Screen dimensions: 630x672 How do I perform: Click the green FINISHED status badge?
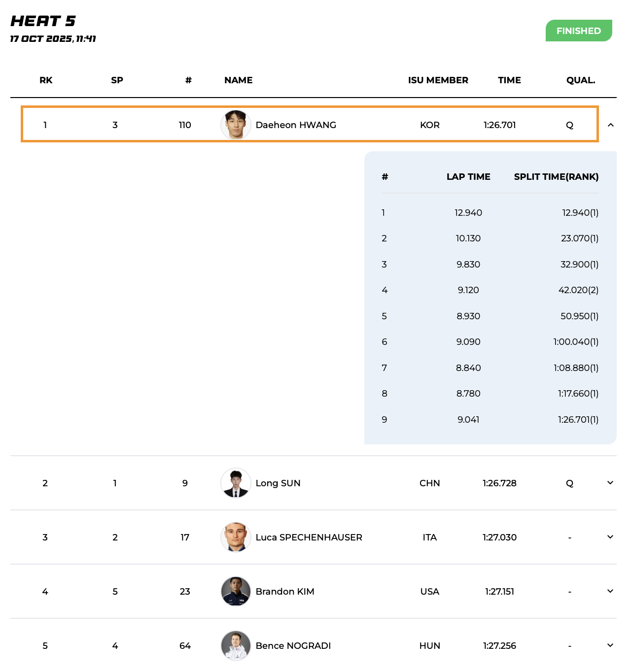[x=578, y=31]
